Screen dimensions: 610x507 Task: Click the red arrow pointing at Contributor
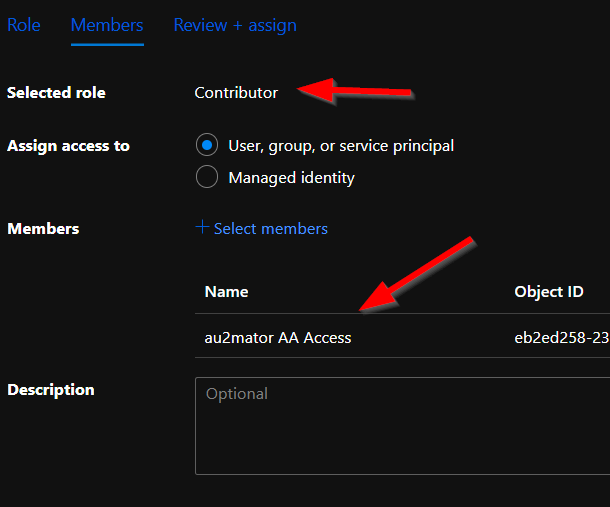pos(354,91)
